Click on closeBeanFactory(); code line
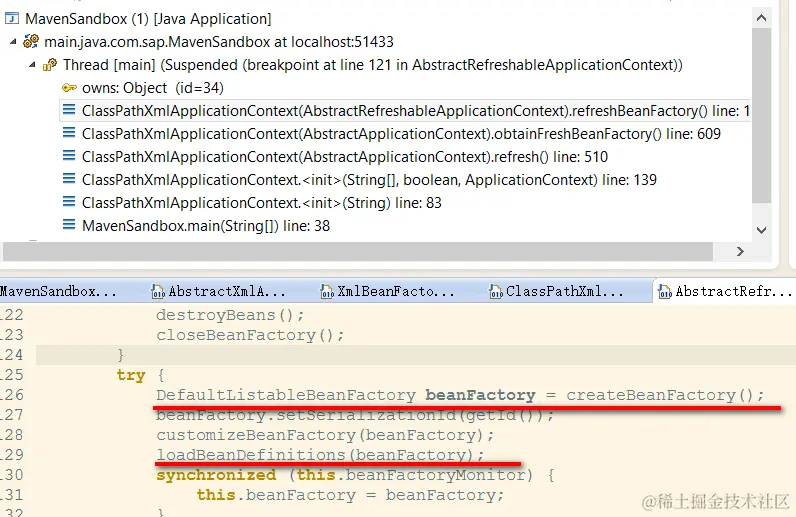This screenshot has width=796, height=517. 250,335
